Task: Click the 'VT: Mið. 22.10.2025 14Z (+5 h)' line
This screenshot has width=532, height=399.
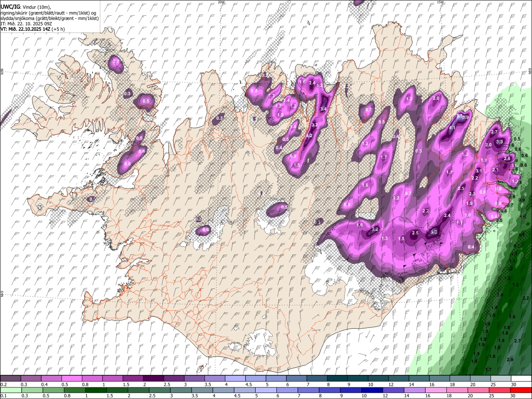Action: (32, 29)
